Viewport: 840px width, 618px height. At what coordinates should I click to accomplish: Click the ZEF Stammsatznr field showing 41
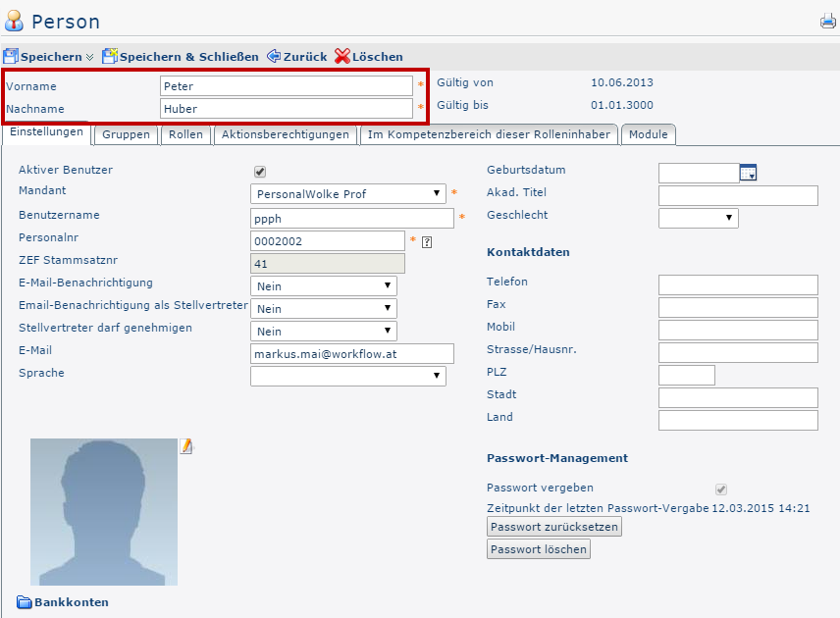(x=328, y=264)
